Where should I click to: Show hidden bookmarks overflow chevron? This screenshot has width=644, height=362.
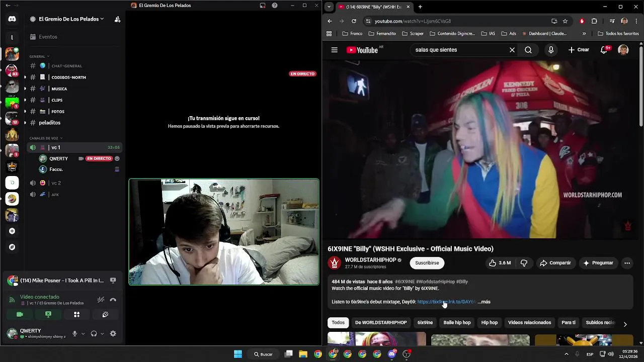[584, 34]
